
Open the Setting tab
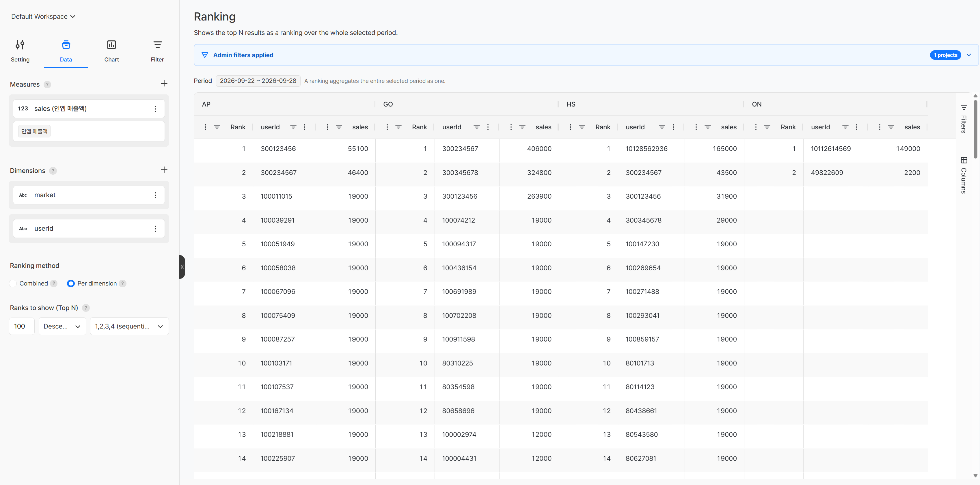click(x=20, y=51)
